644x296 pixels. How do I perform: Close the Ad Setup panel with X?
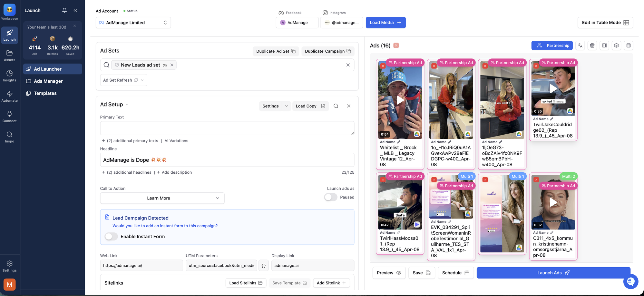348,106
